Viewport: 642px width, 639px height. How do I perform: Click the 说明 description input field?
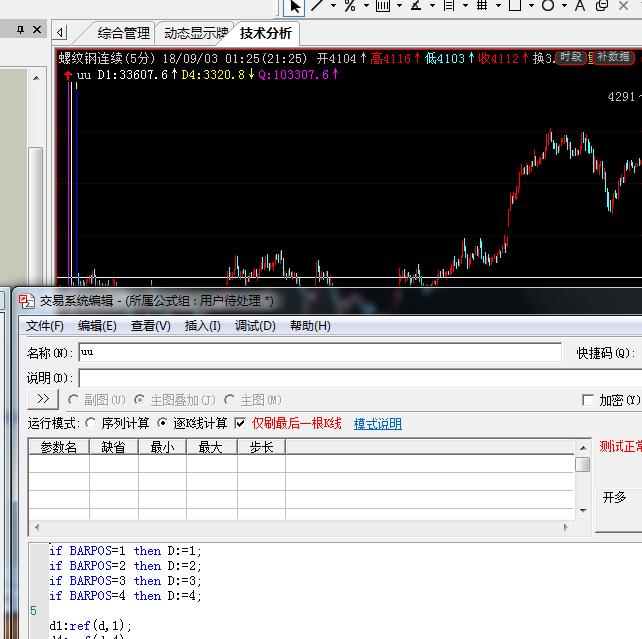coord(360,378)
